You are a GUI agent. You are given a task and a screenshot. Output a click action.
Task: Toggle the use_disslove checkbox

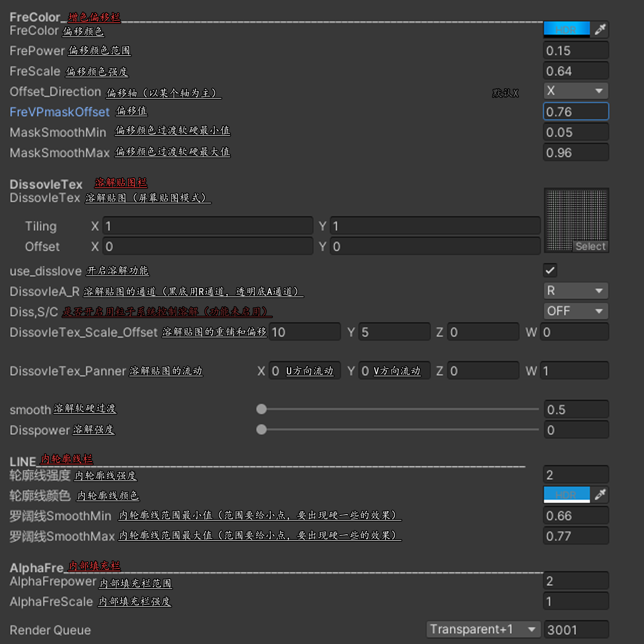point(550,270)
